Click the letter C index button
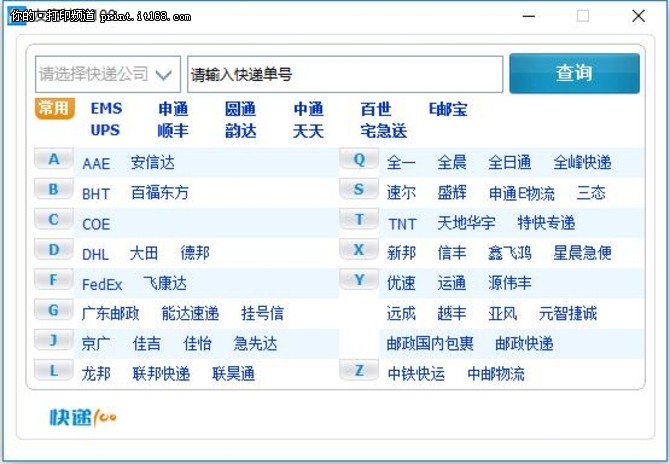 pyautogui.click(x=53, y=219)
